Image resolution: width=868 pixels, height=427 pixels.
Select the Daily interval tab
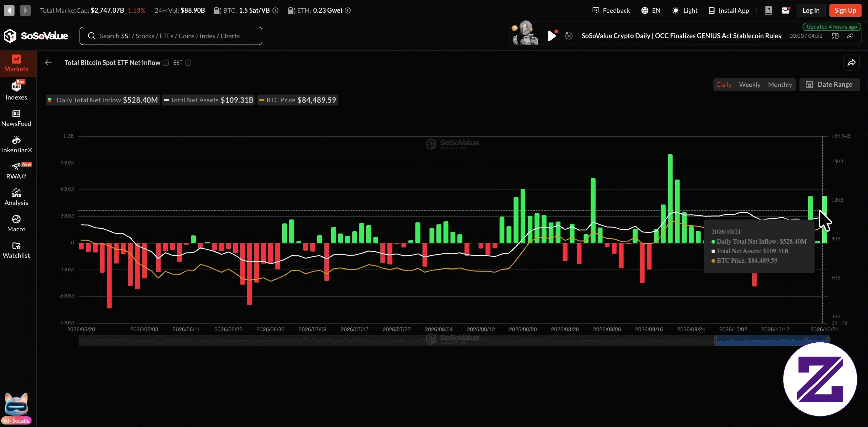point(724,85)
